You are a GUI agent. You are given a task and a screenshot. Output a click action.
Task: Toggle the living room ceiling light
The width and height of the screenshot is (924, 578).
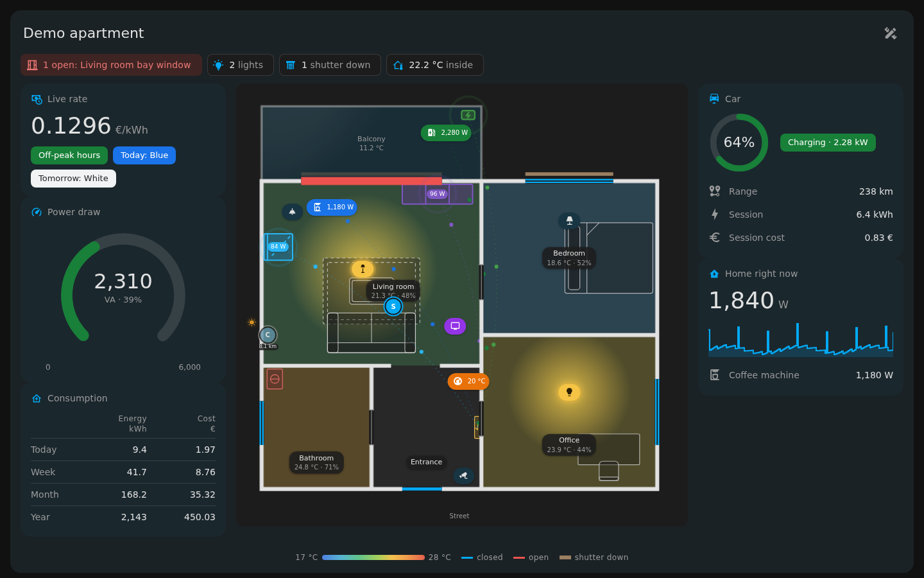(292, 211)
